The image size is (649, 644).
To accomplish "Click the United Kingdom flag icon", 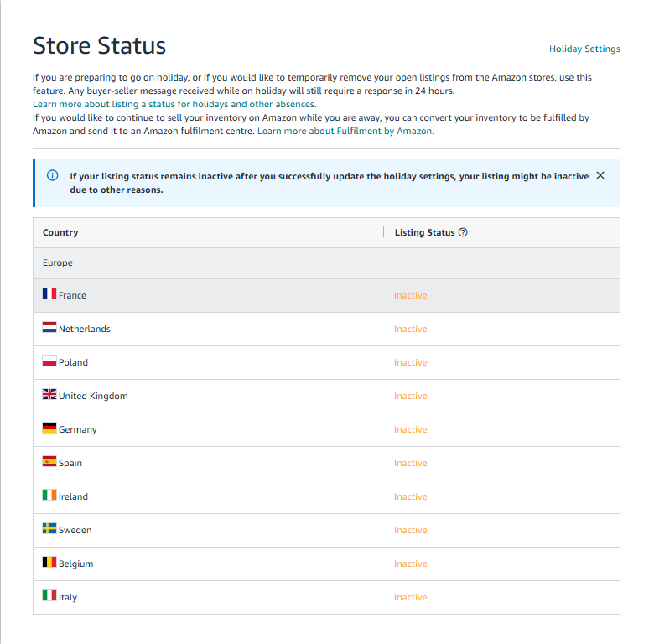I will point(49,394).
